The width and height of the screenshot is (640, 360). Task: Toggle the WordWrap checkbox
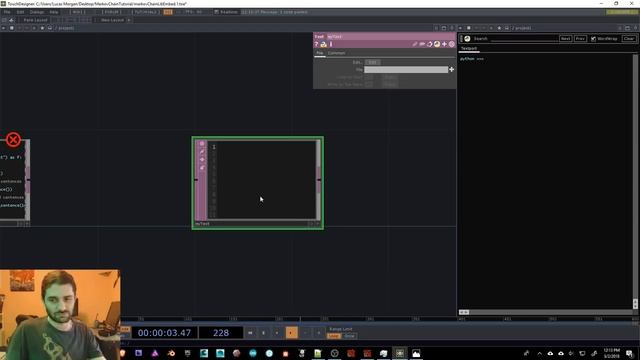(593, 39)
